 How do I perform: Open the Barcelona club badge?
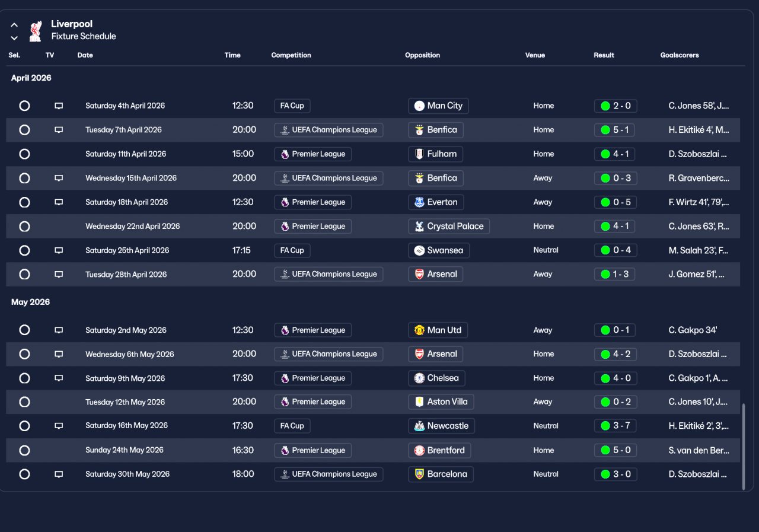click(x=419, y=474)
